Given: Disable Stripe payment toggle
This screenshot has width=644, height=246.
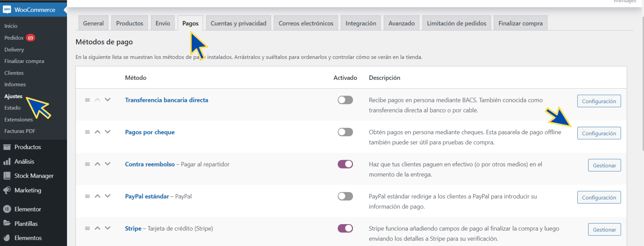Looking at the screenshot, I should click(x=345, y=228).
